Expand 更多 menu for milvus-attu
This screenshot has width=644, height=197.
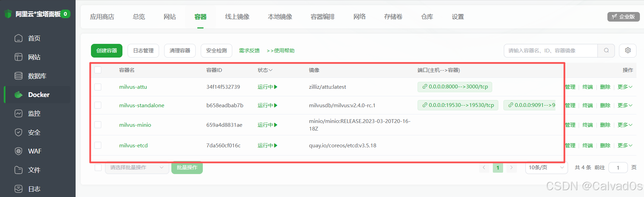625,87
